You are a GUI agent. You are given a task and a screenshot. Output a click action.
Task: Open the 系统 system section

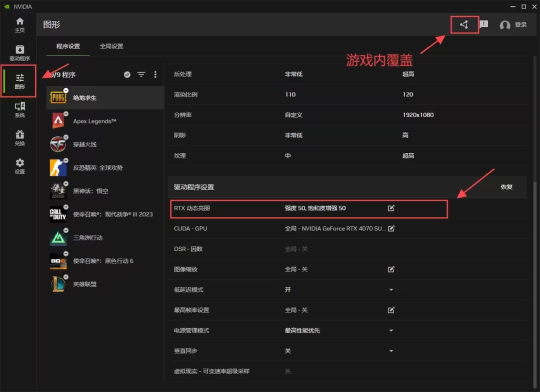19,109
